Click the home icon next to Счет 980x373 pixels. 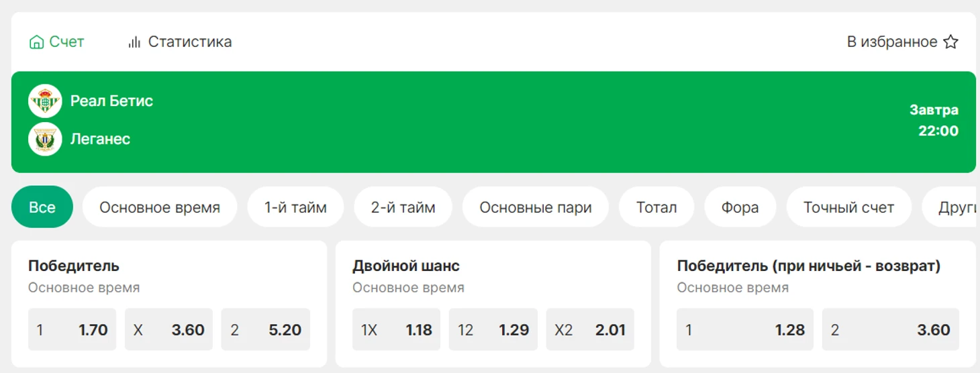coord(36,42)
